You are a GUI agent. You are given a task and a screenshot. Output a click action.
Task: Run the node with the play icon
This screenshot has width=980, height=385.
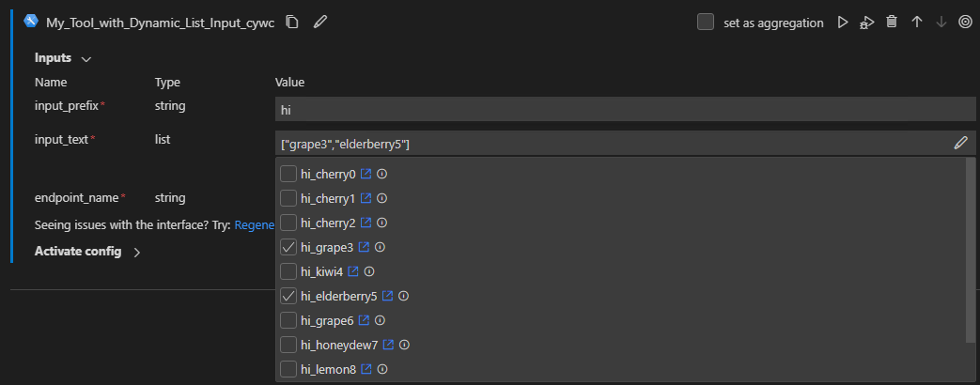click(x=843, y=23)
